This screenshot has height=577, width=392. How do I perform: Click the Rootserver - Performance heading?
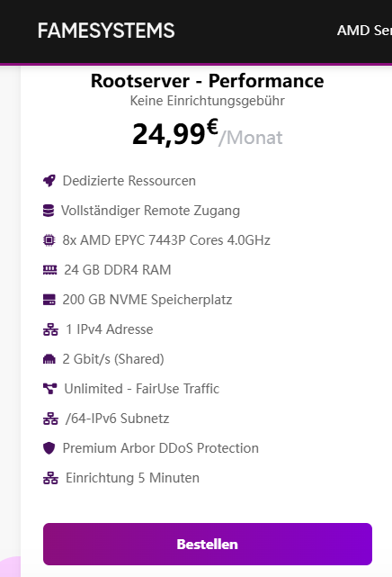pos(207,81)
